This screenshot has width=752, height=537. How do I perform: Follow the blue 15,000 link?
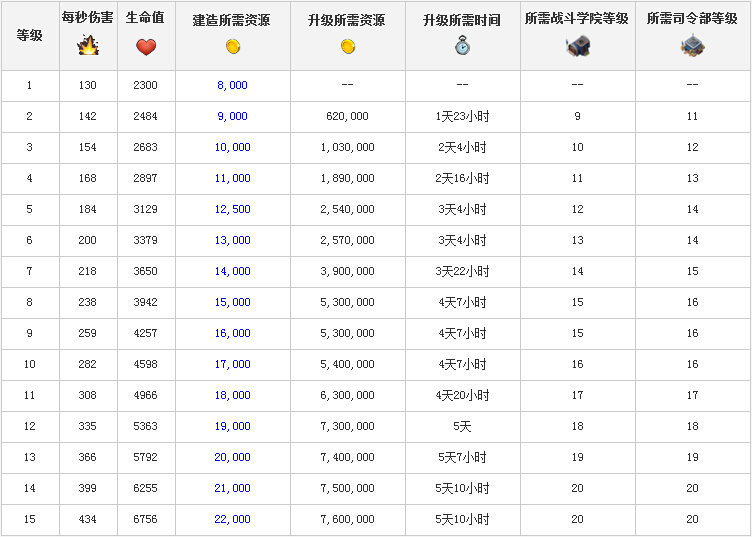click(x=233, y=303)
